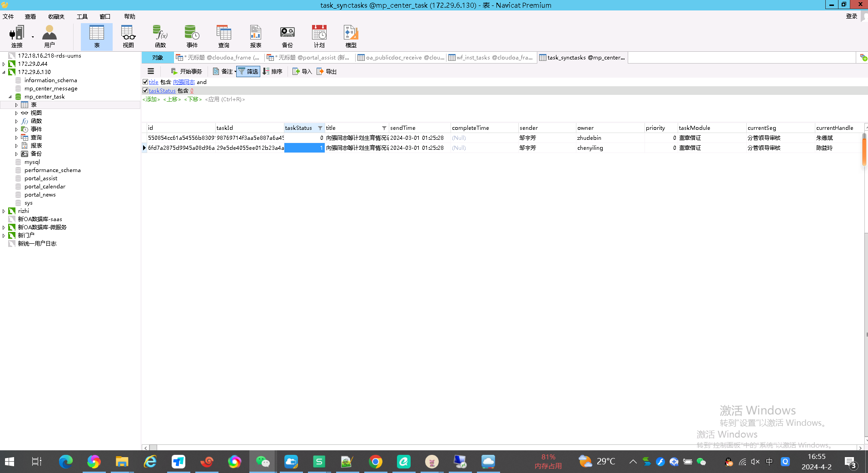Click the Memo (备注) button
Viewport: 868px width, 473px height.
(223, 71)
